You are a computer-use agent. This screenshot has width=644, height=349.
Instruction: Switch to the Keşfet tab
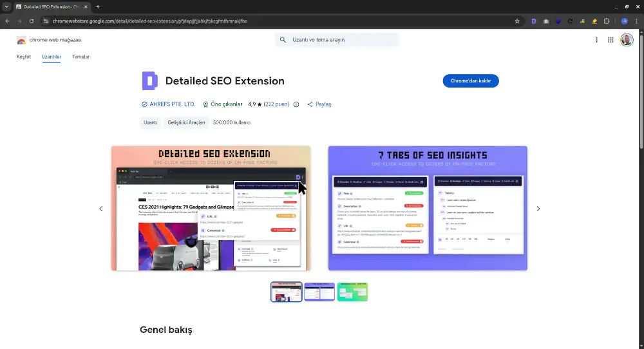click(24, 57)
